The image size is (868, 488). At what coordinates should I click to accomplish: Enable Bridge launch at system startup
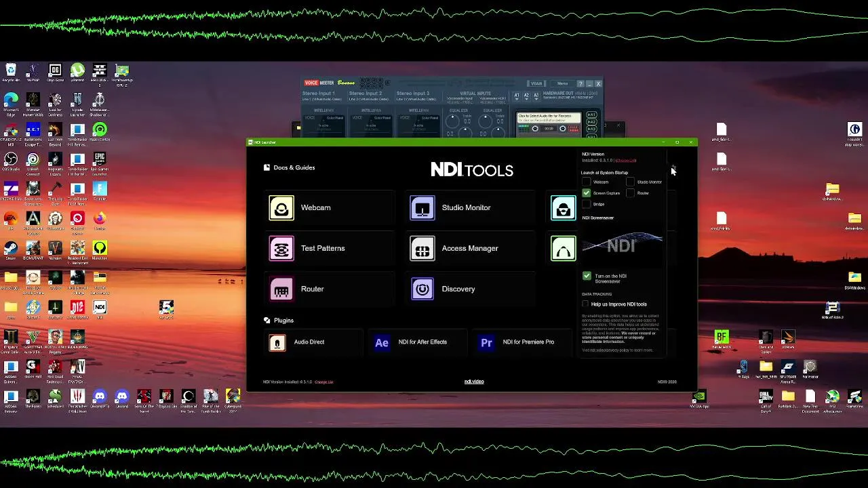pyautogui.click(x=587, y=204)
